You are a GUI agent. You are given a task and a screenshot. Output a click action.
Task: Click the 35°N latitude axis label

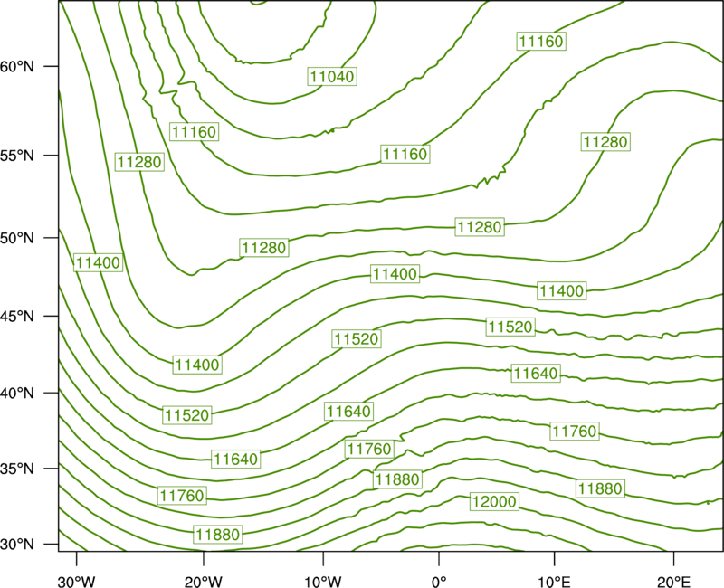17,469
